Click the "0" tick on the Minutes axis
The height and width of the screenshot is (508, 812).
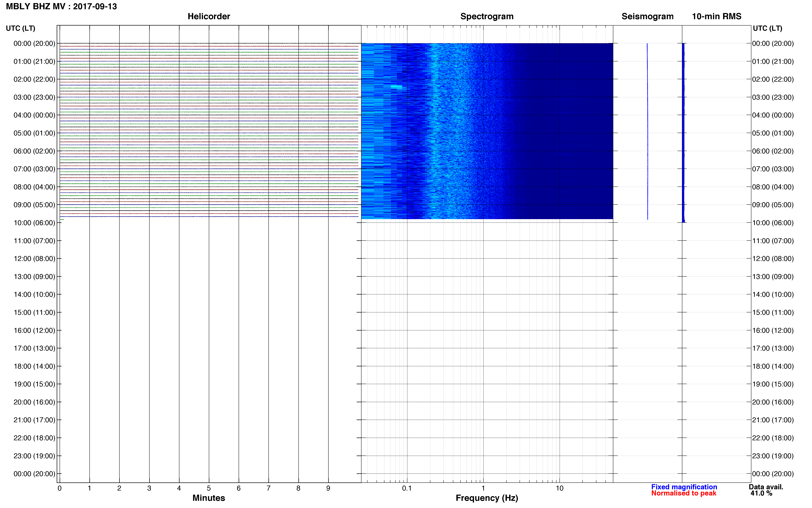point(59,488)
